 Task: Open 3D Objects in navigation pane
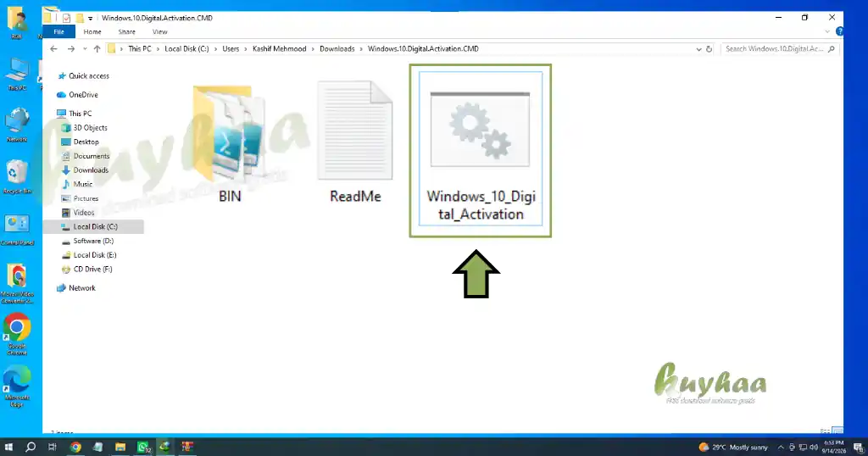coord(84,127)
